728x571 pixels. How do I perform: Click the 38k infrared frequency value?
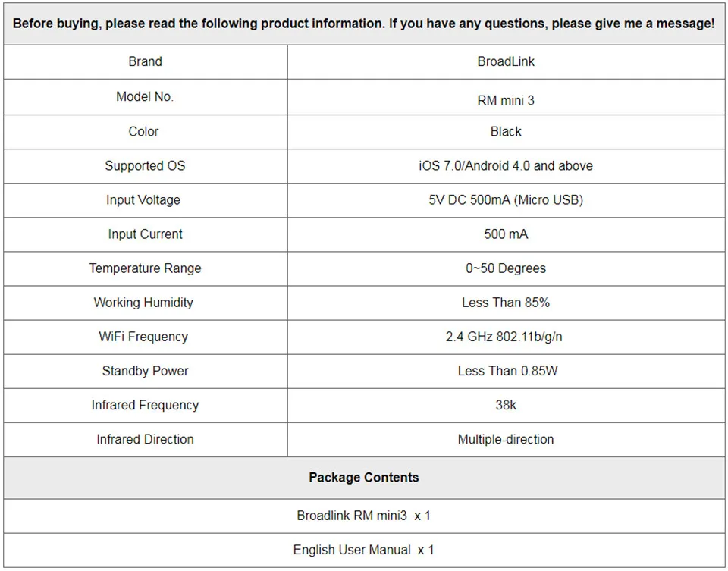point(506,405)
